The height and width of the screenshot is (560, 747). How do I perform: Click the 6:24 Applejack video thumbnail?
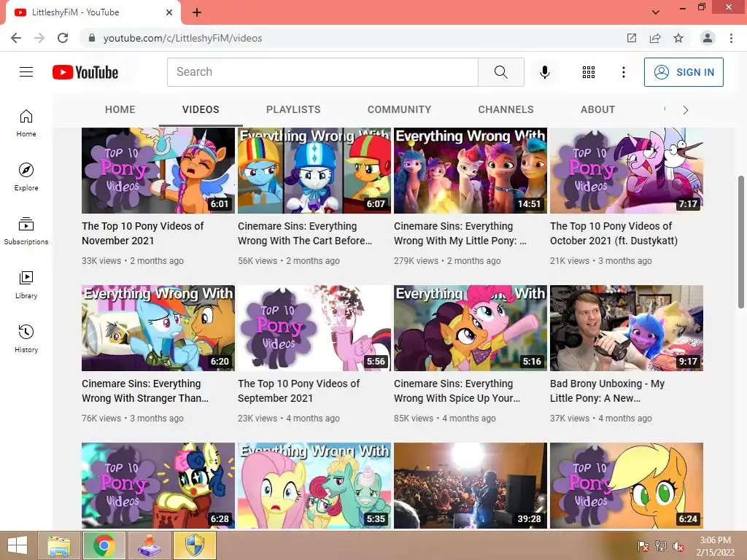(627, 486)
